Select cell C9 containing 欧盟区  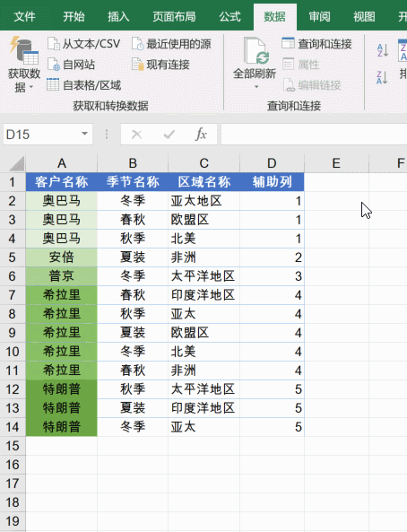click(203, 333)
